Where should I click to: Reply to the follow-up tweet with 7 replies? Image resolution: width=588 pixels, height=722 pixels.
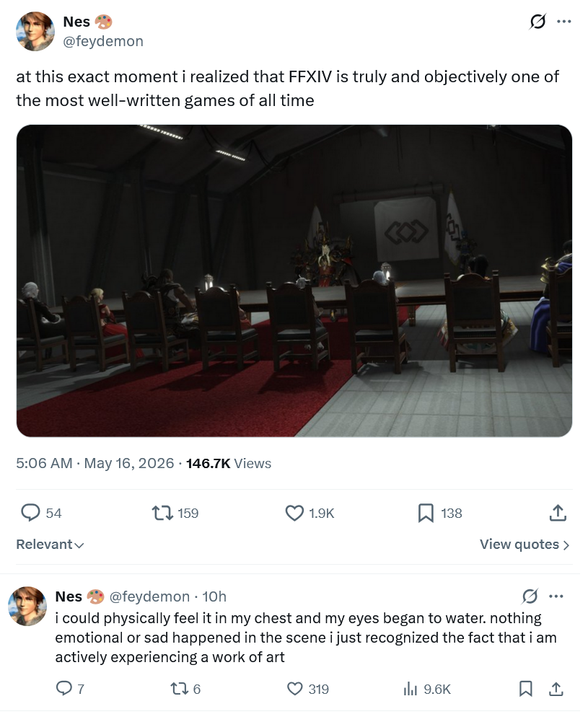(x=63, y=688)
